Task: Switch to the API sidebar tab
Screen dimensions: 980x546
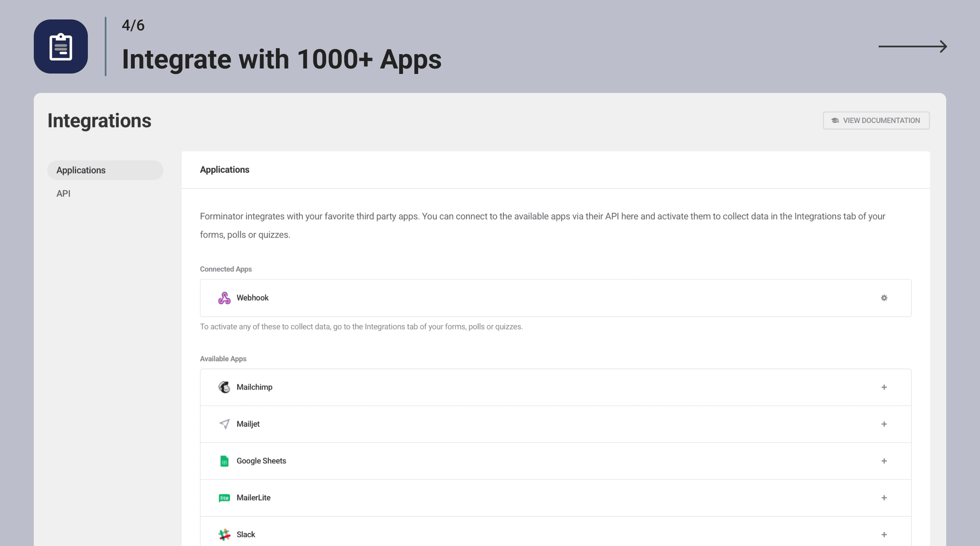Action: click(x=63, y=194)
